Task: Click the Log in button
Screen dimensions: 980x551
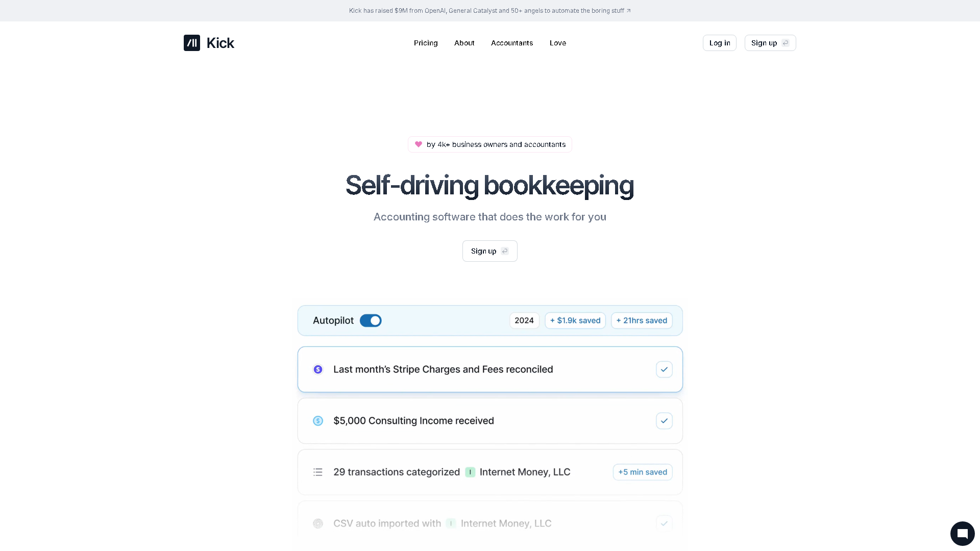Action: click(719, 43)
